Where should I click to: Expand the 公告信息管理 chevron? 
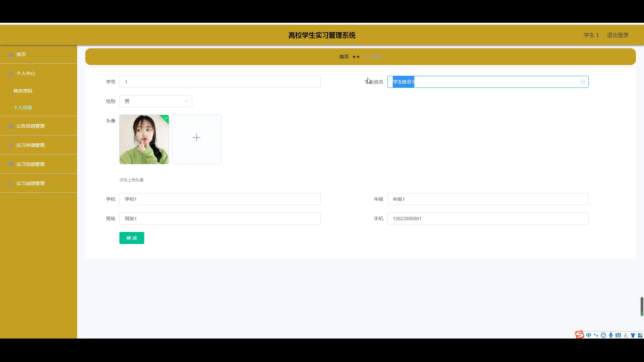68,126
